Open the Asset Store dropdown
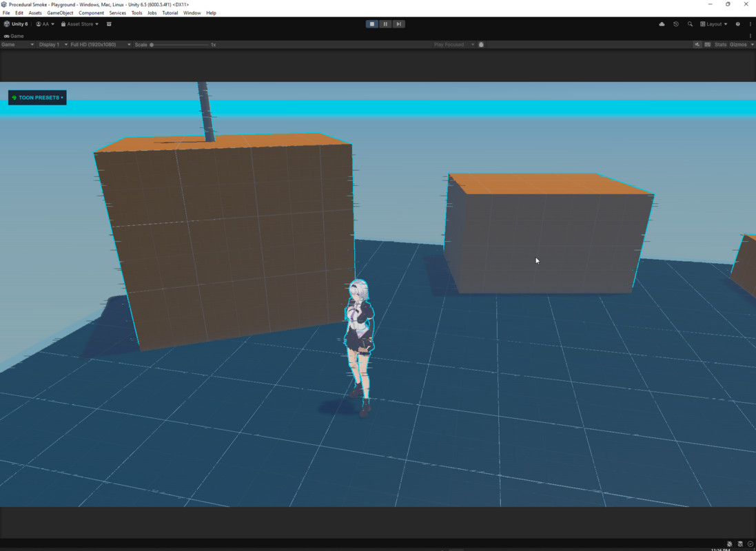 (79, 24)
